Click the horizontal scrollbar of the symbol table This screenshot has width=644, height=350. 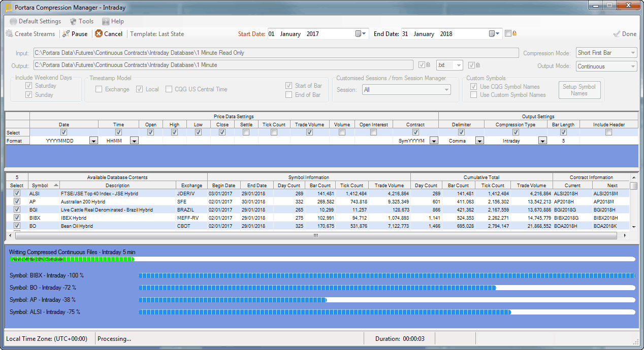pos(315,235)
